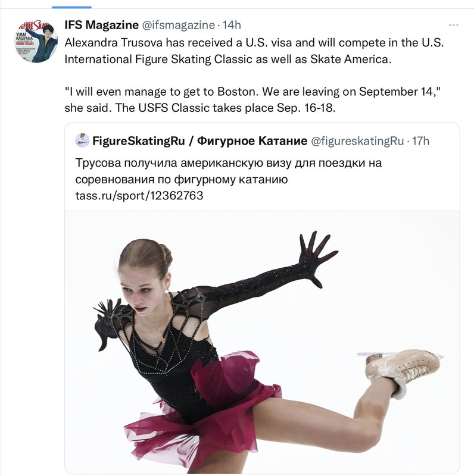Click the Alexandra Trusova visa tweet text
The width and height of the screenshot is (474, 476).
coord(254,51)
